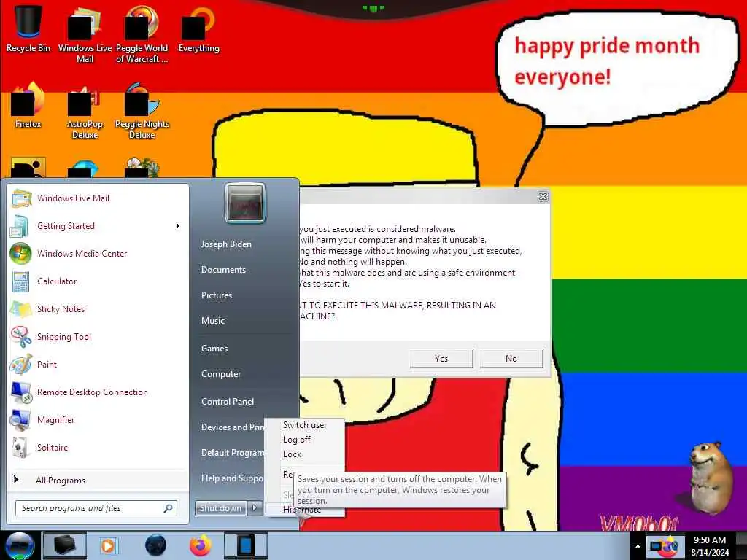Open the media player taskbar icon

pyautogui.click(x=108, y=545)
